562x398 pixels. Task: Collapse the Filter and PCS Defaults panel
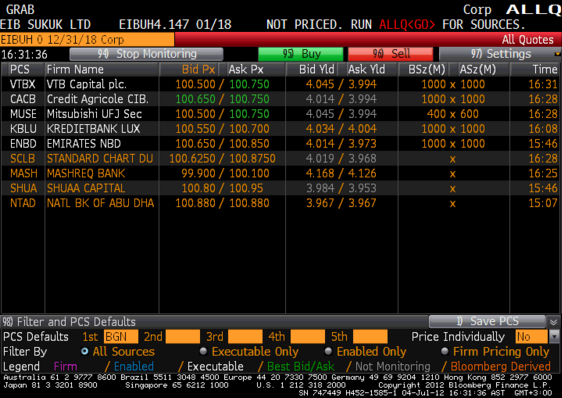(554, 322)
